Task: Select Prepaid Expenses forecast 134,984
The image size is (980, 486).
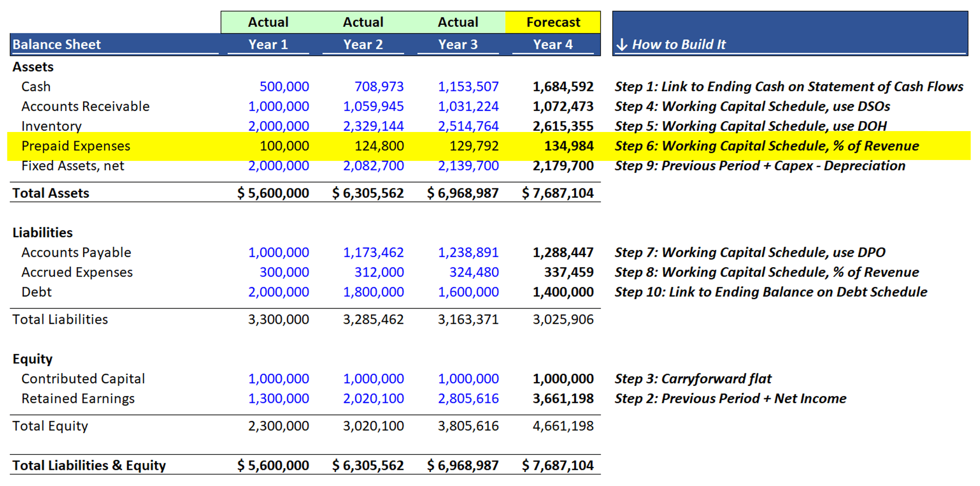Action: 569,146
